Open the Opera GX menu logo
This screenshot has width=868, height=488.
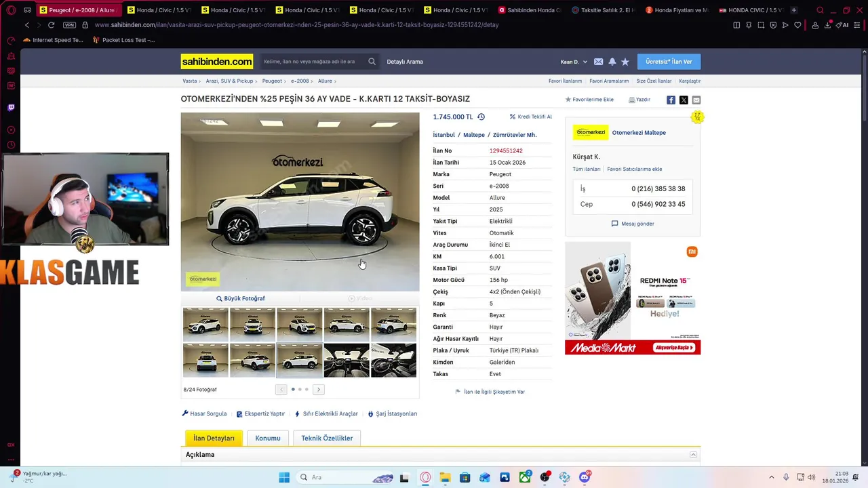coord(11,10)
